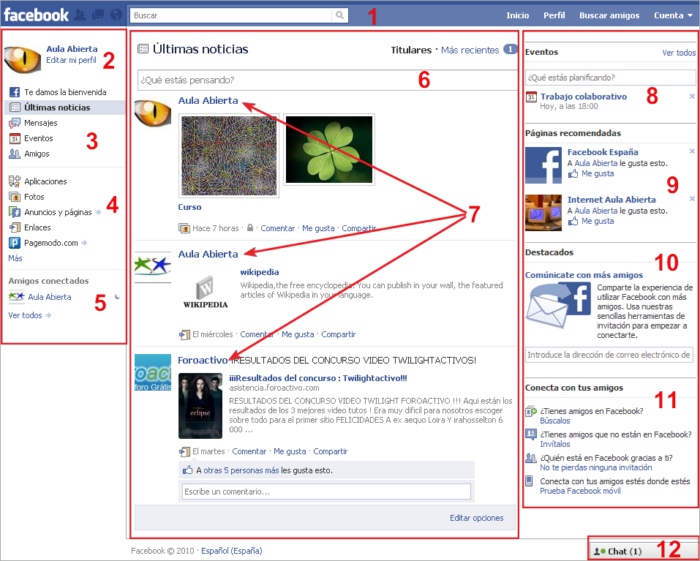Click the privacy lock icon on Curso post
Screen dimensions: 700x561
(x=250, y=228)
